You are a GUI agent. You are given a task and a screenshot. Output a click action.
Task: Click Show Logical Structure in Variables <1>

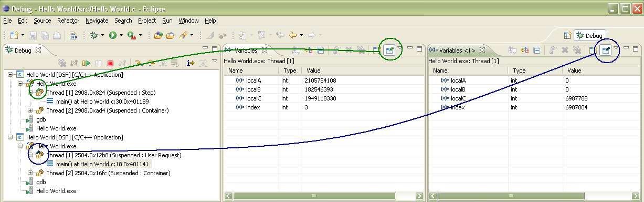(x=525, y=50)
